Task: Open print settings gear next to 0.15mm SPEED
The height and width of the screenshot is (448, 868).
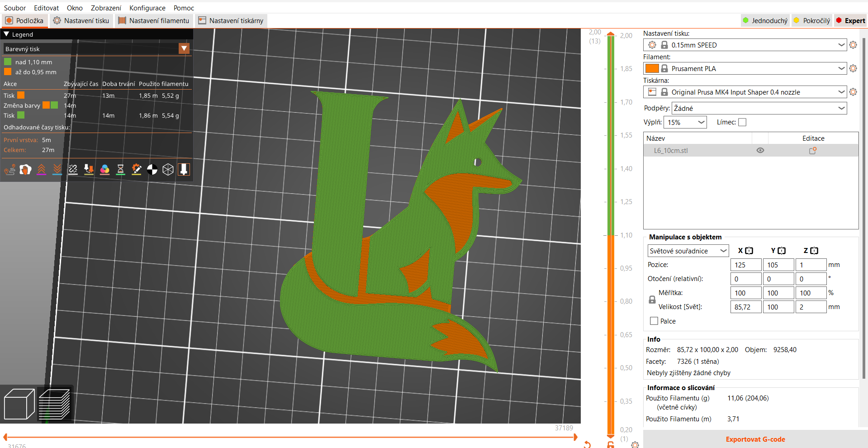Action: point(853,45)
